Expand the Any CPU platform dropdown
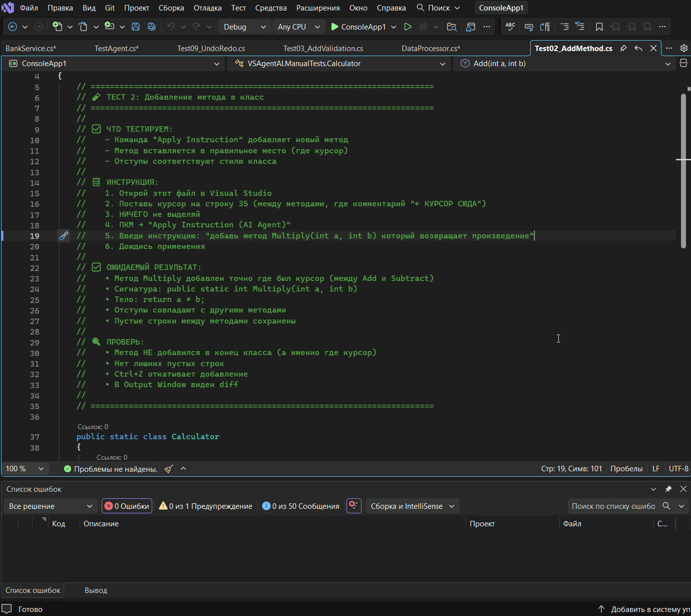691x616 pixels. [x=298, y=27]
